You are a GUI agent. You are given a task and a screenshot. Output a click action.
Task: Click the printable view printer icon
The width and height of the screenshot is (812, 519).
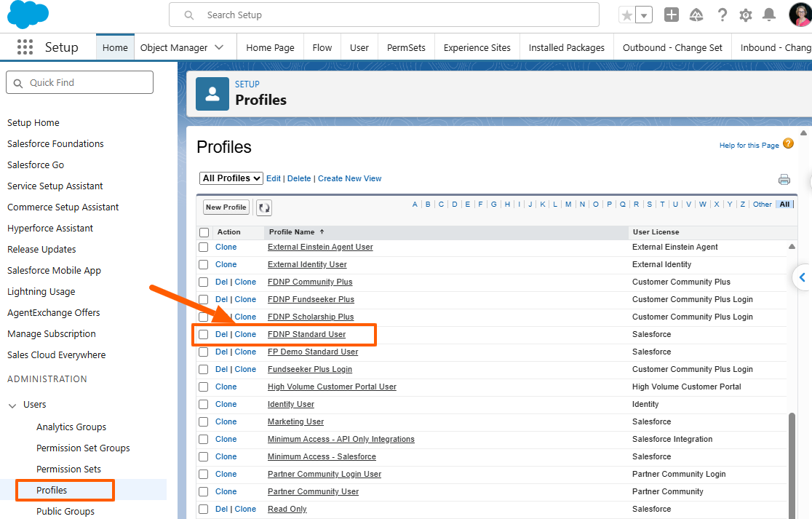click(x=784, y=179)
